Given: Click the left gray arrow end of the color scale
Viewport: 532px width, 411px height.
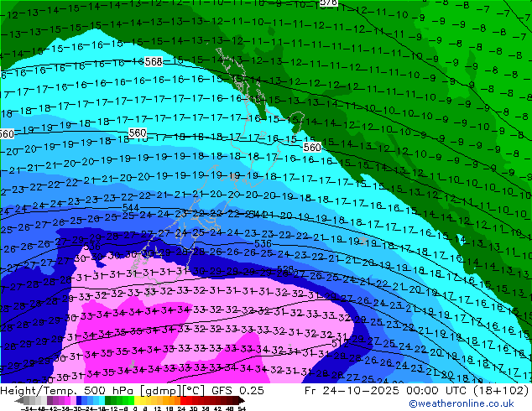Looking at the screenshot, I should pos(19,400).
